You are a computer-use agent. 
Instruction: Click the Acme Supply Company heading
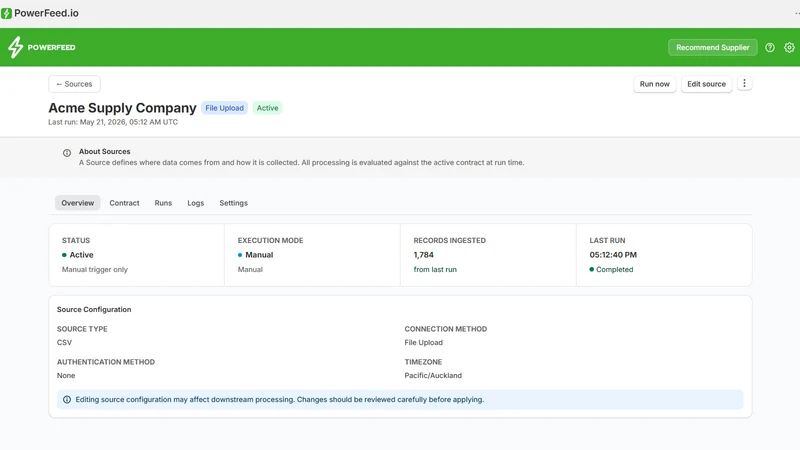[x=122, y=108]
